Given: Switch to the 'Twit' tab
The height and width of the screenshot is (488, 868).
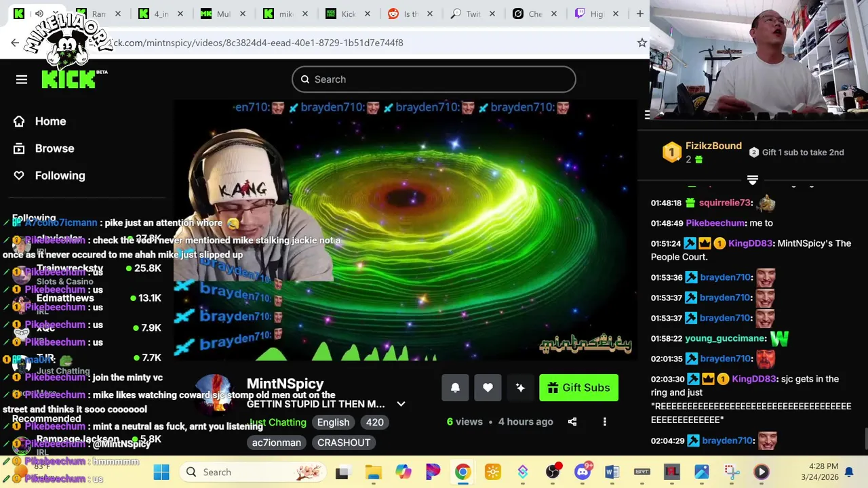Looking at the screenshot, I should 473,14.
